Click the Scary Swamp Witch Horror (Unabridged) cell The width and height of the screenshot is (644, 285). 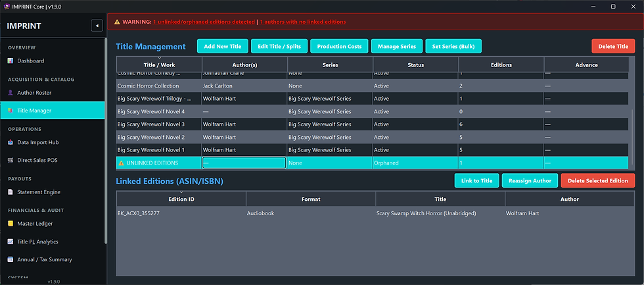click(x=440, y=213)
